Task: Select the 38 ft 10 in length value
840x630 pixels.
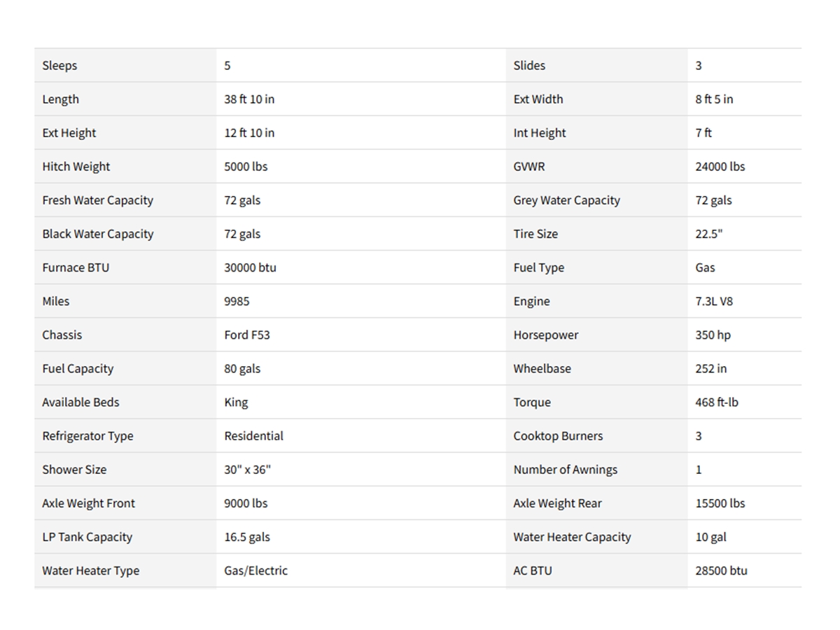Action: pyautogui.click(x=249, y=99)
